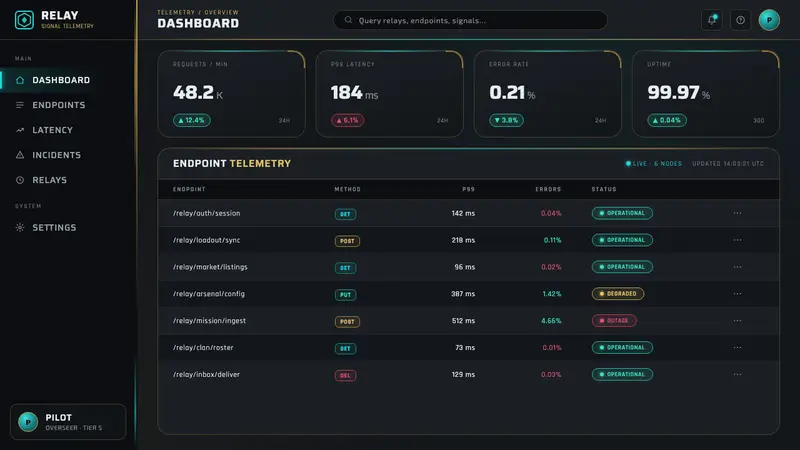Image resolution: width=800 pixels, height=450 pixels.
Task: Open more options for /relay/mission/ingest
Action: click(737, 321)
